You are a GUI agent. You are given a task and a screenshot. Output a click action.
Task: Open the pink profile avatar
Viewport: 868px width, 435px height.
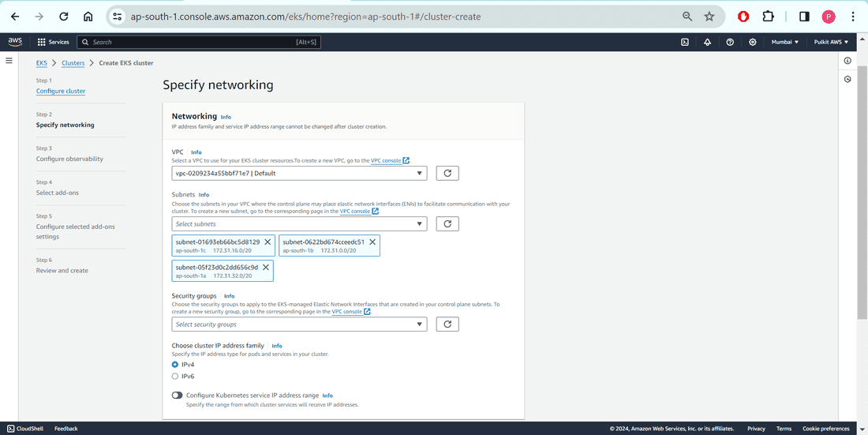pos(829,17)
